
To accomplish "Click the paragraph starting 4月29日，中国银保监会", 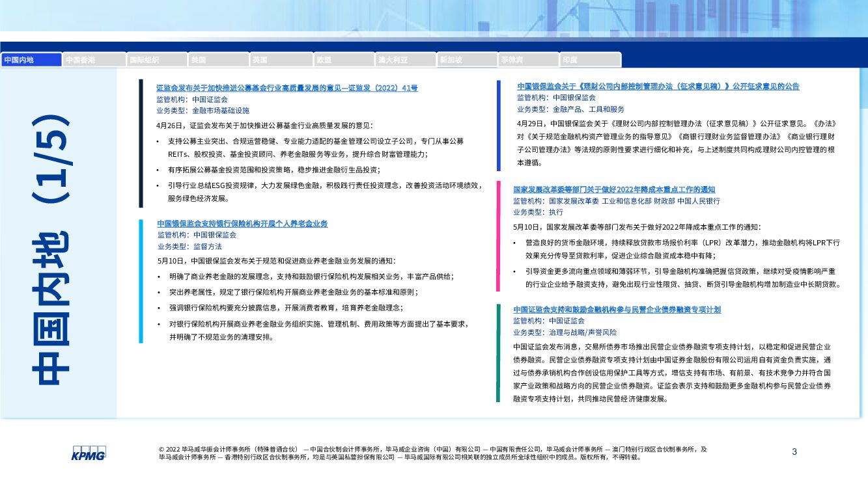I will (x=677, y=143).
